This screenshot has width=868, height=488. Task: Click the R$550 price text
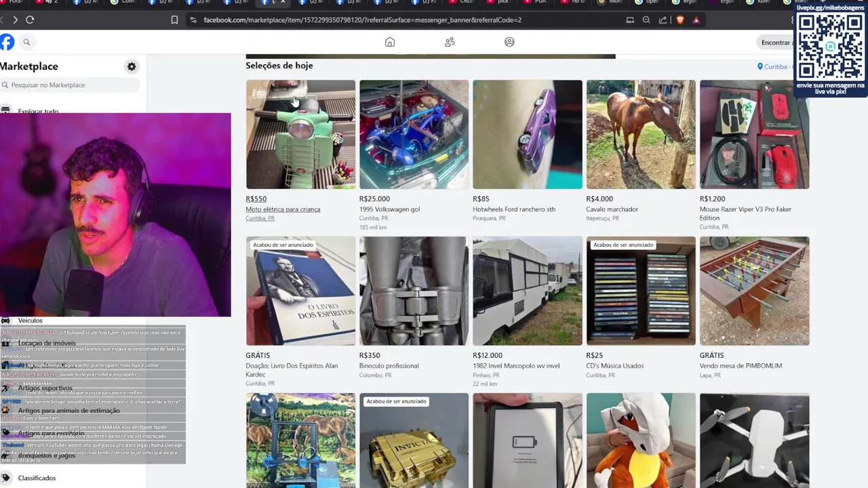pos(256,199)
